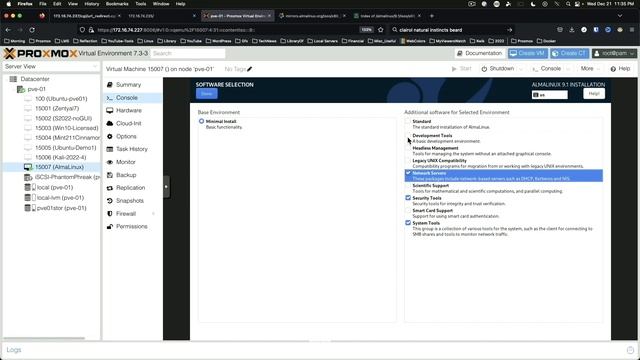
Task: Click the Console toolbar button
Action: 547,69
